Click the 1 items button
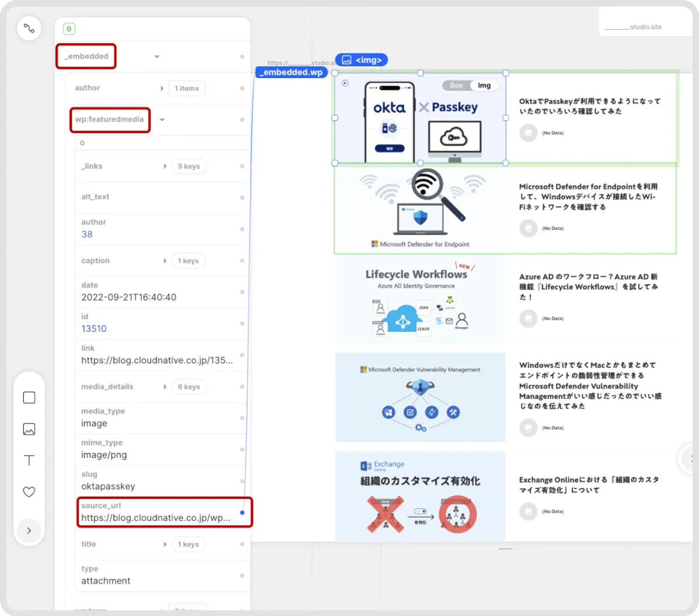 coord(186,88)
